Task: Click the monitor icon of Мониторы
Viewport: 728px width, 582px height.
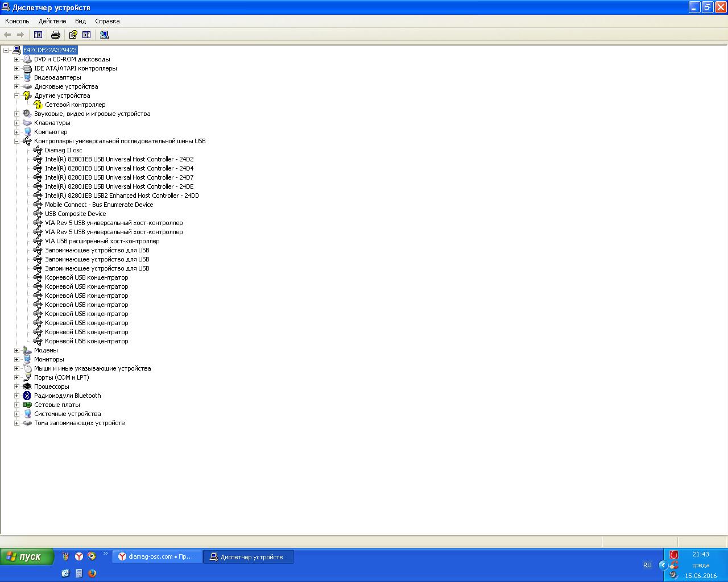Action: (27, 359)
